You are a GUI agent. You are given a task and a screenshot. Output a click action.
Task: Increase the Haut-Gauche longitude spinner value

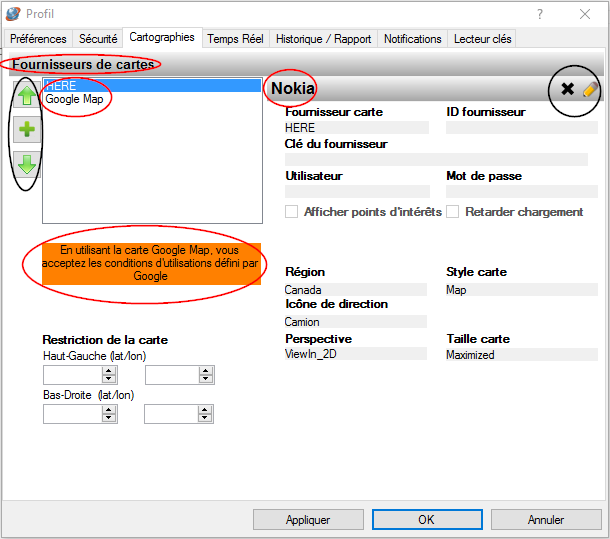pyautogui.click(x=206, y=371)
